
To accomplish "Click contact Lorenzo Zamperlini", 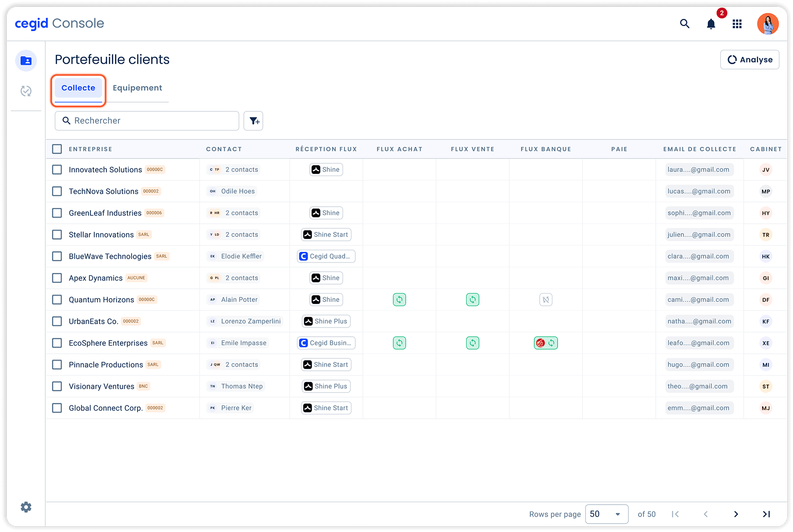I will click(x=245, y=321).
